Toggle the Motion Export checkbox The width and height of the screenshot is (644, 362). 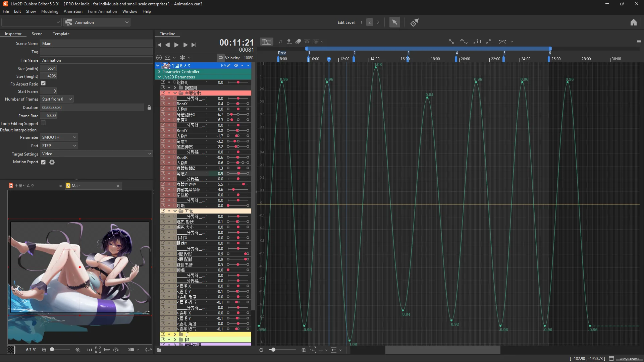point(43,162)
